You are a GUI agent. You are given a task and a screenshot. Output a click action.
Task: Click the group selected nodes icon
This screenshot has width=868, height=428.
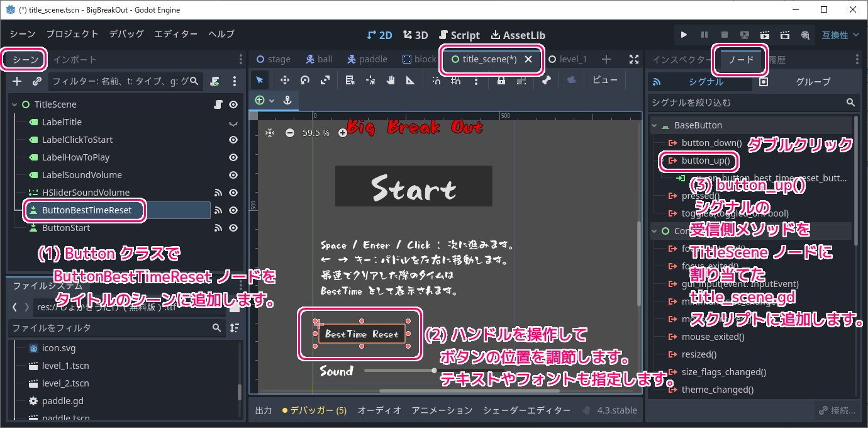pyautogui.click(x=521, y=80)
